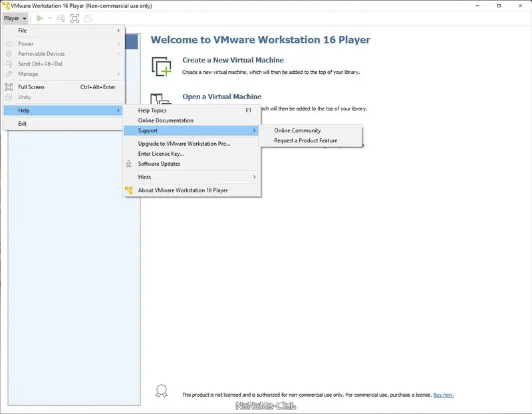Select Request a Product Feature
532x414 pixels.
tap(311, 140)
